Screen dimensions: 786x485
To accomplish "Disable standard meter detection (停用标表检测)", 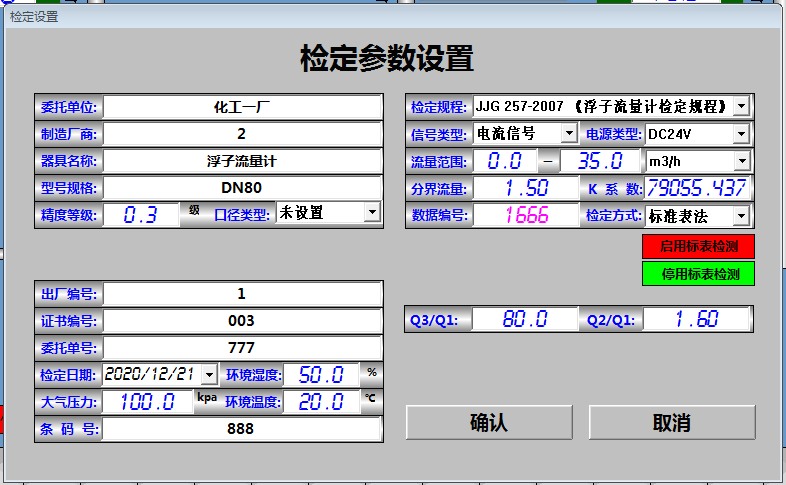I will [697, 273].
